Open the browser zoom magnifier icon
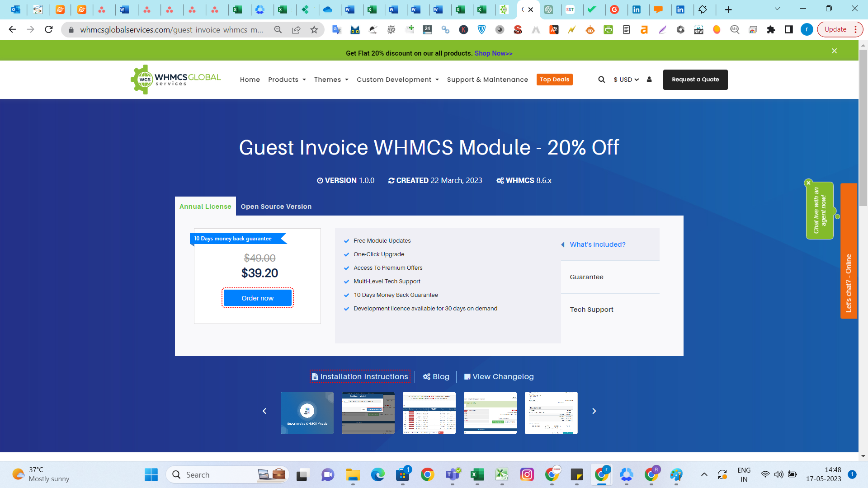Viewport: 868px width, 488px height. click(278, 30)
